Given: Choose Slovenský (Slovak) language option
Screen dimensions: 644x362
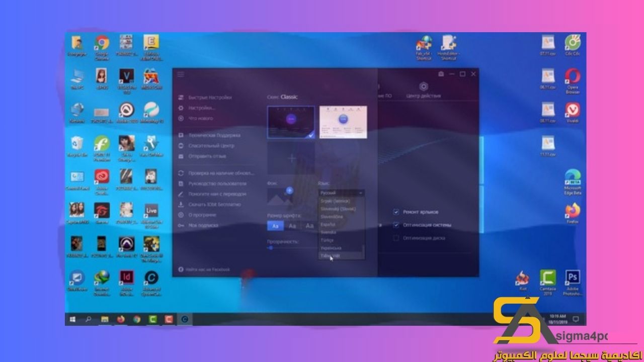Looking at the screenshot, I should pyautogui.click(x=338, y=209).
